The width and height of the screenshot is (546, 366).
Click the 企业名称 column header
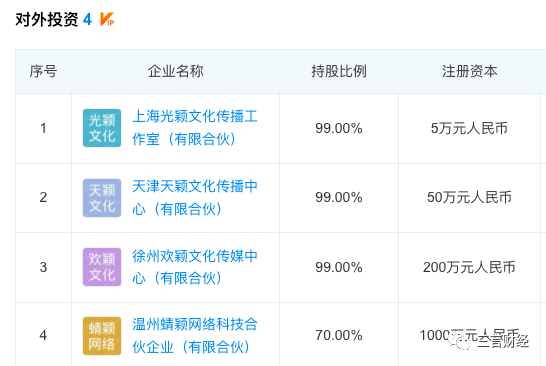[x=176, y=71]
